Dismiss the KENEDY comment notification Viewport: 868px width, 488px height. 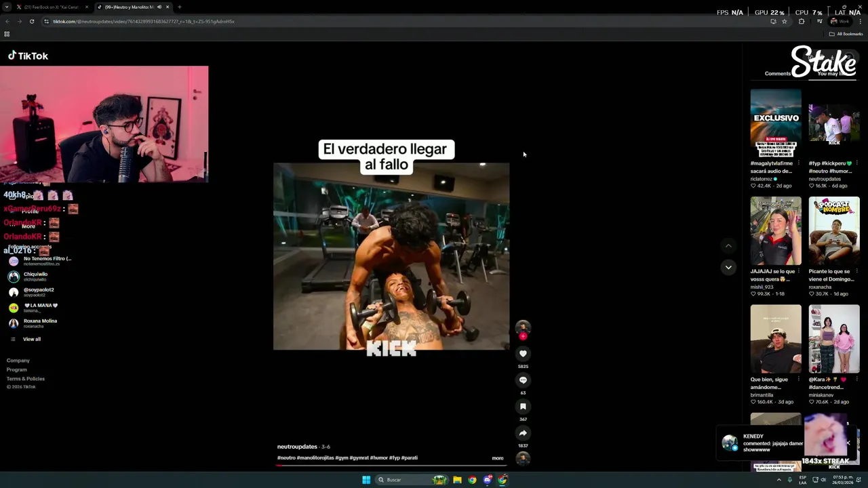click(x=848, y=443)
